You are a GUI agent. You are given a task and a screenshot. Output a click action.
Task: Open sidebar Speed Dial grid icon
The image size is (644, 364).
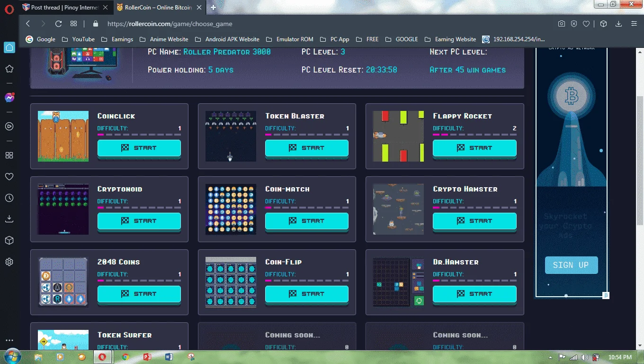[x=9, y=155]
